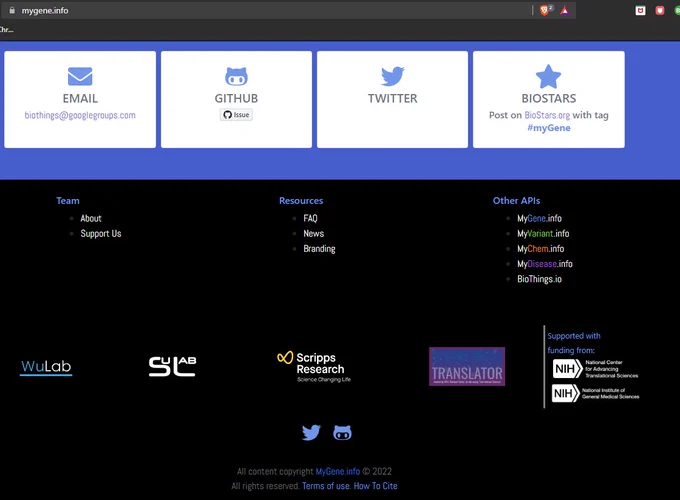The image size is (680, 500).
Task: Open the footer GitHub cat icon
Action: pos(342,432)
